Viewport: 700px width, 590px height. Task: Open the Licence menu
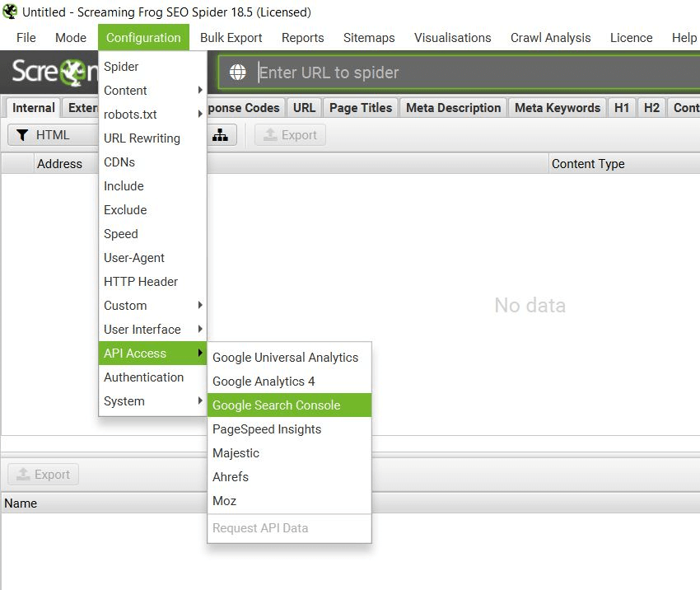point(631,38)
